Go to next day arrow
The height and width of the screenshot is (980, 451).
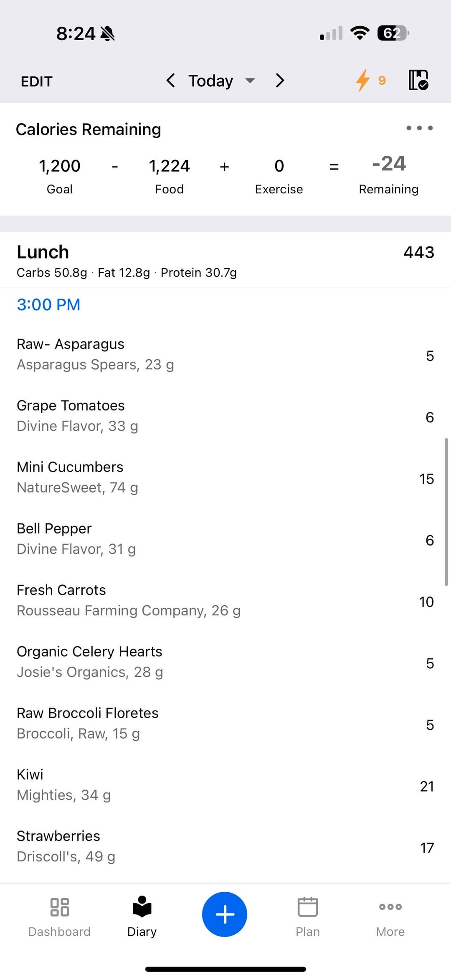point(280,80)
